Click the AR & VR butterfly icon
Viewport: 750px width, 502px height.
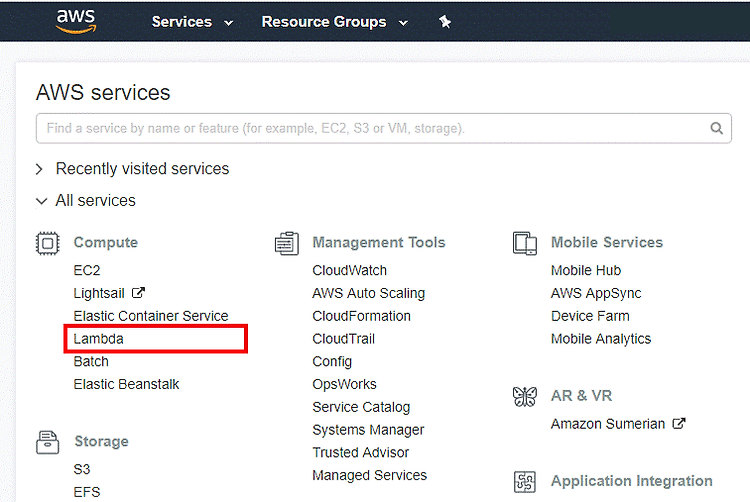[525, 396]
